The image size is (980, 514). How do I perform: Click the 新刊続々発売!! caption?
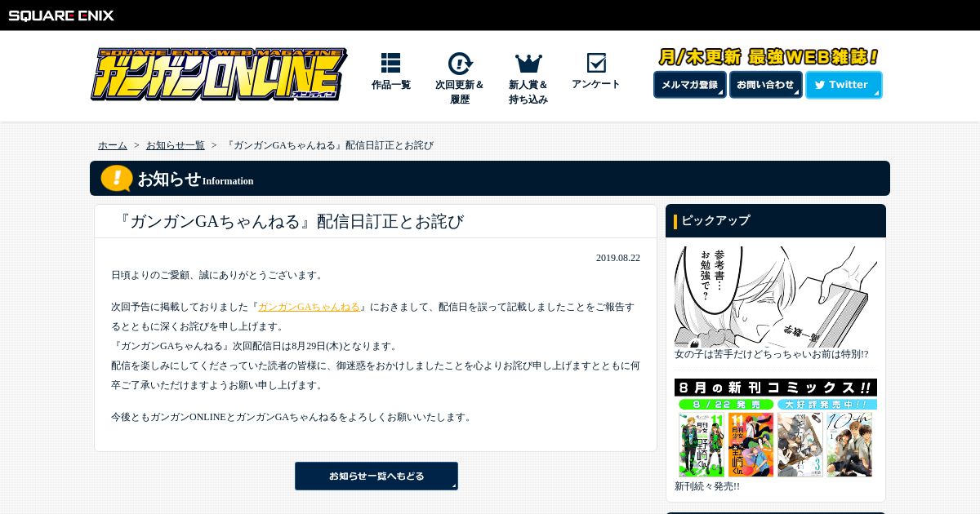[x=707, y=486]
